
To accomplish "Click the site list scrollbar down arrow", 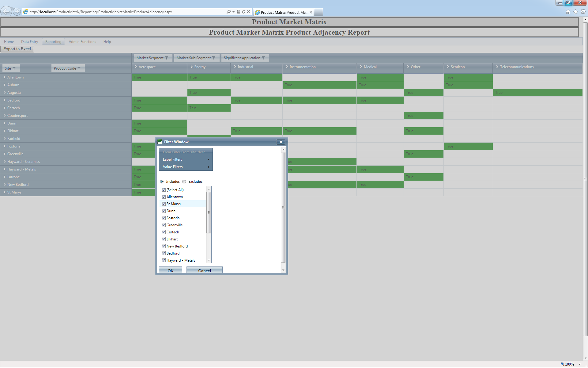I will click(209, 260).
